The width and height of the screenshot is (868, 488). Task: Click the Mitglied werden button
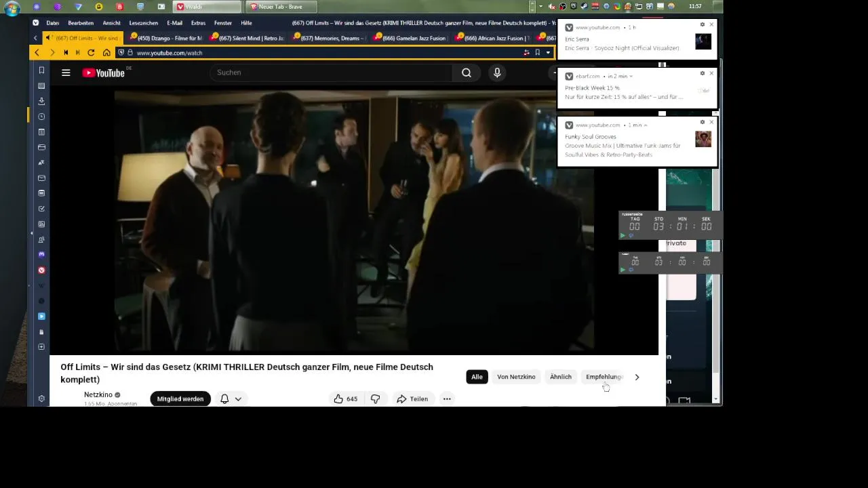[x=180, y=399]
